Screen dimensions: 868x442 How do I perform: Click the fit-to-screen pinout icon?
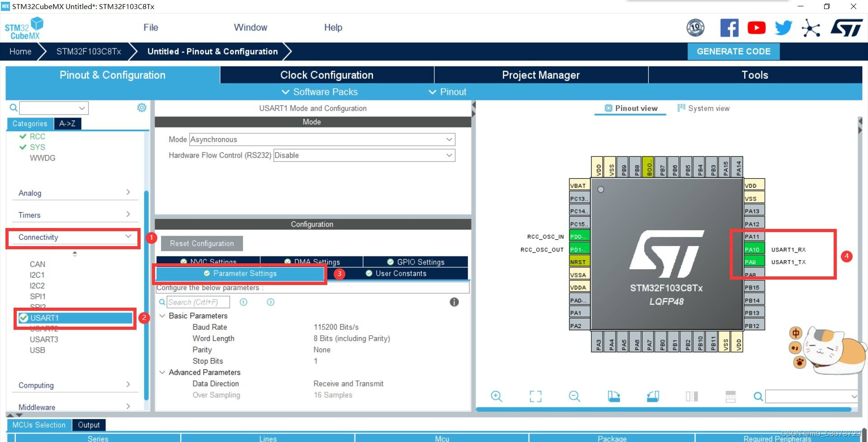point(536,396)
